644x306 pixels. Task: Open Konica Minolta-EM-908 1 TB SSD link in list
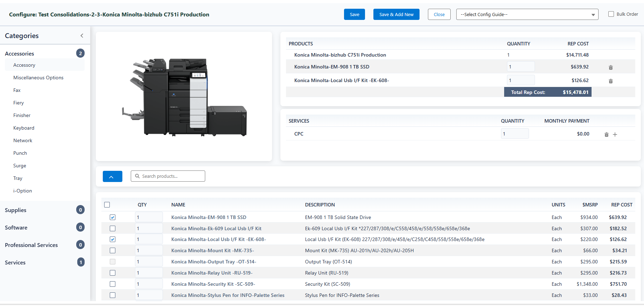point(209,217)
